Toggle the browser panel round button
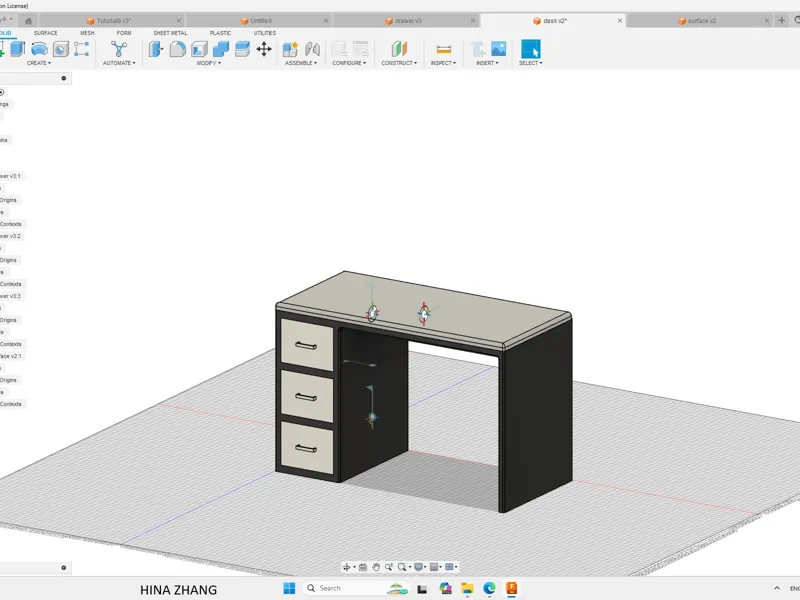This screenshot has width=800, height=600. (64, 78)
